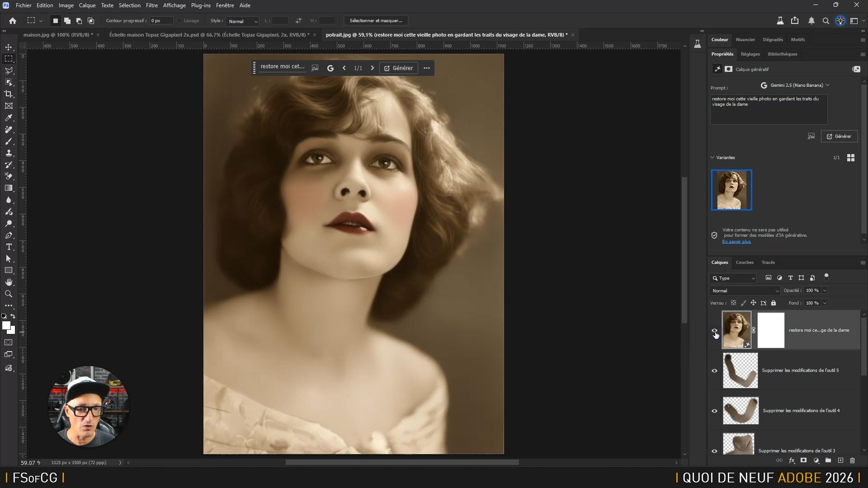Open the Filtre menu
The image size is (868, 488).
click(x=151, y=5)
